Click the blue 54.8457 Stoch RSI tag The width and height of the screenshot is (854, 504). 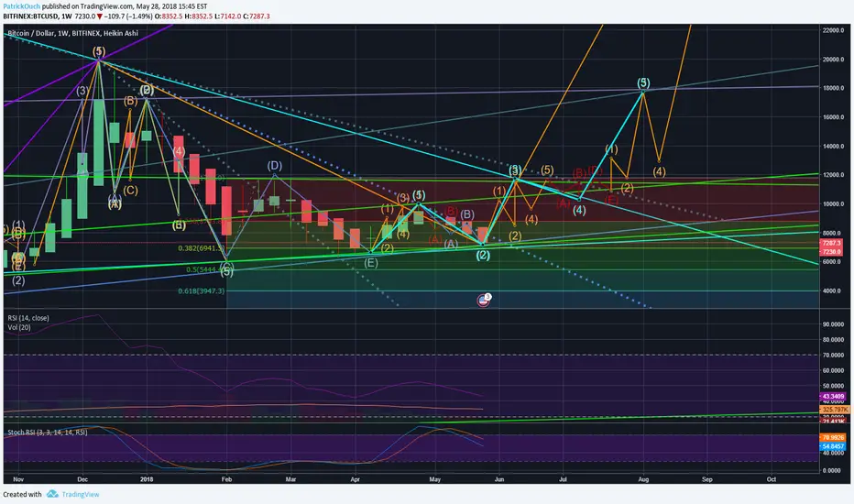[x=832, y=446]
